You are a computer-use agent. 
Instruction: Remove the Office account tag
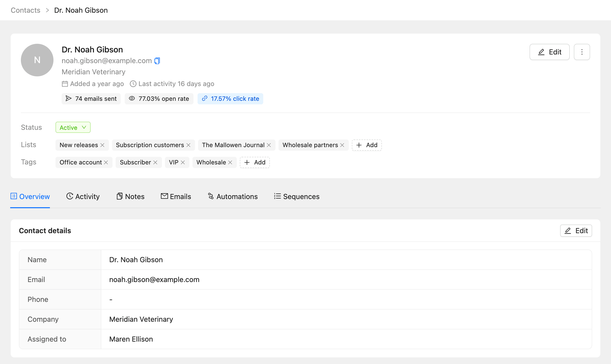click(x=106, y=162)
